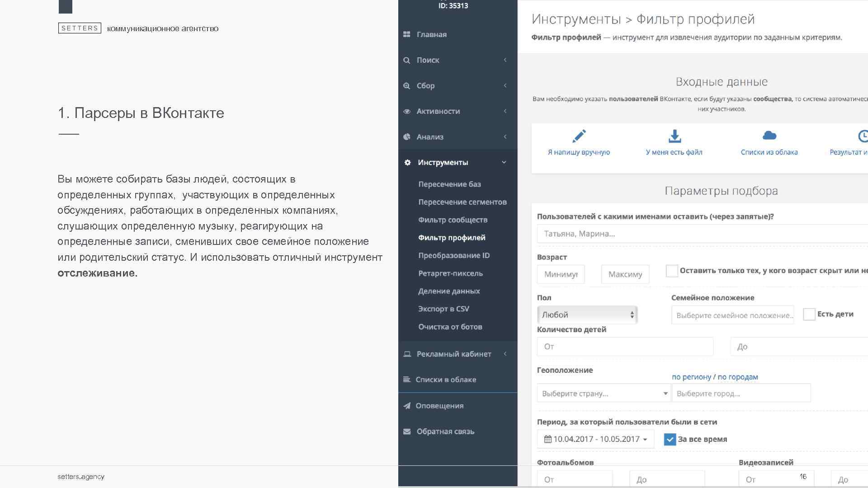The image size is (868, 488).
Task: Open the Выберите страну dropdown
Action: pyautogui.click(x=604, y=393)
